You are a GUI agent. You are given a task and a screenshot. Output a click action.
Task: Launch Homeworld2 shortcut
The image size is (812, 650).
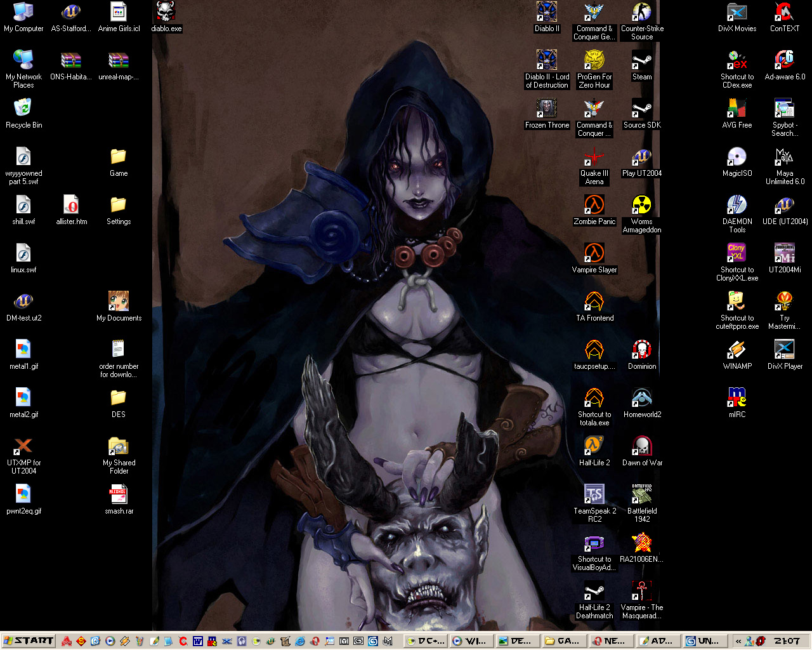(642, 403)
